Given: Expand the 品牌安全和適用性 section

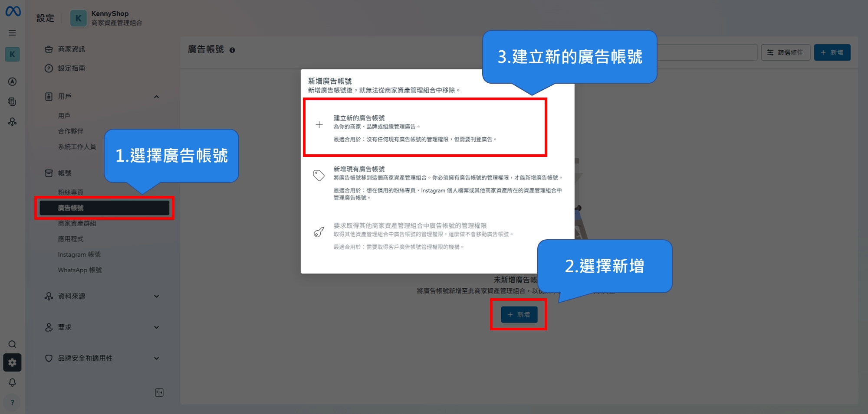Looking at the screenshot, I should (x=157, y=359).
